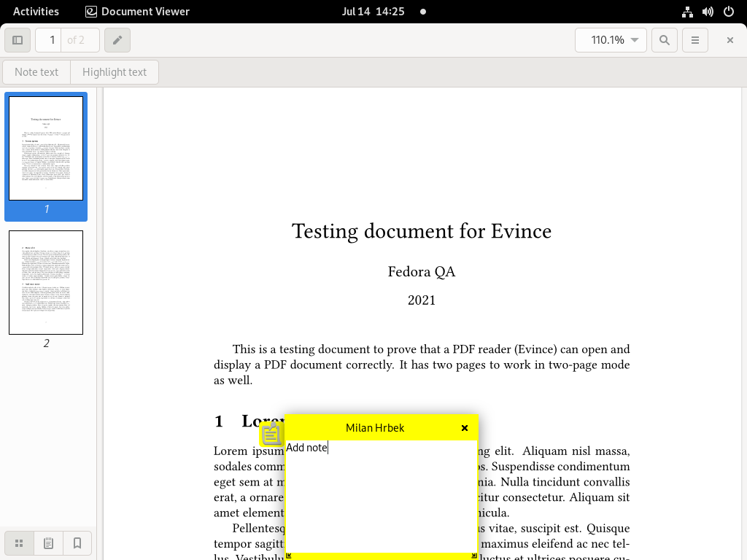747x560 pixels.
Task: Click the author text 'Fedora QA'
Action: click(422, 271)
